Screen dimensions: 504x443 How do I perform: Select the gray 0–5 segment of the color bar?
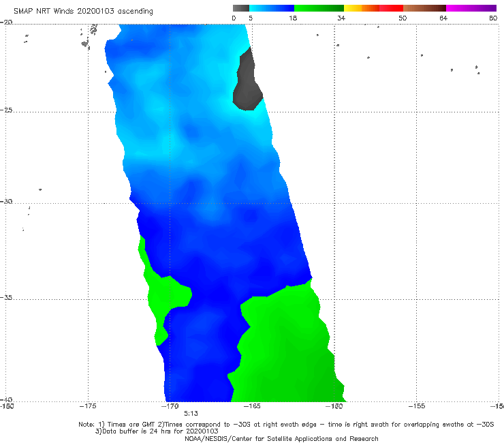[241, 8]
